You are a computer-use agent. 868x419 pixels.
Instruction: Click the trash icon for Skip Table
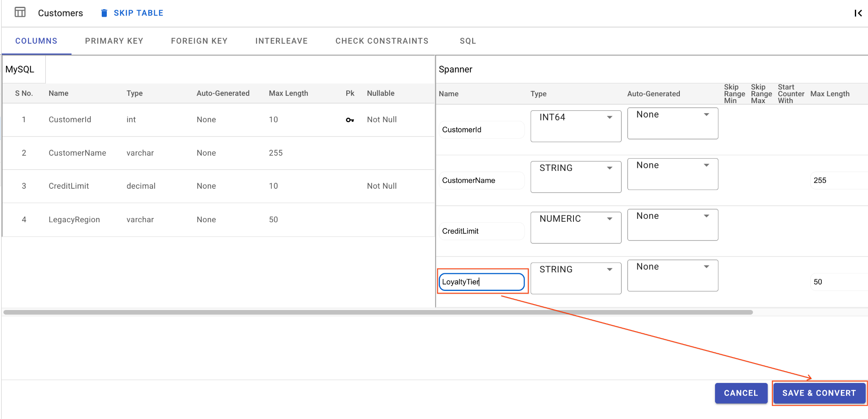tap(104, 13)
